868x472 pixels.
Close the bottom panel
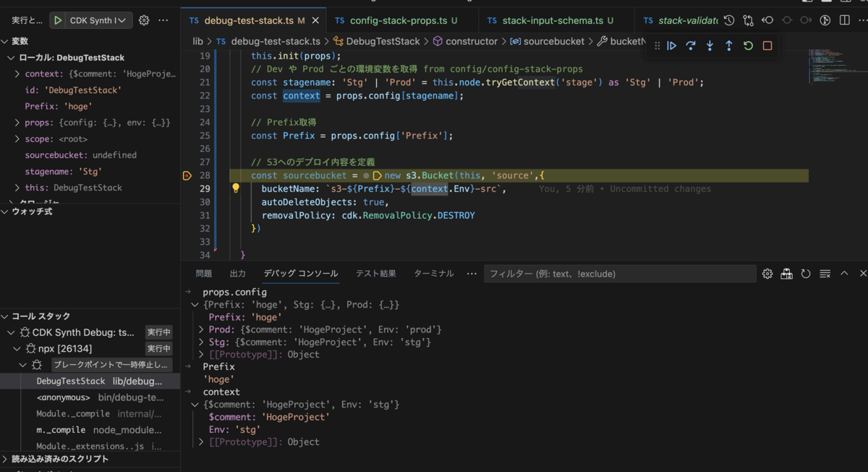pyautogui.click(x=863, y=274)
